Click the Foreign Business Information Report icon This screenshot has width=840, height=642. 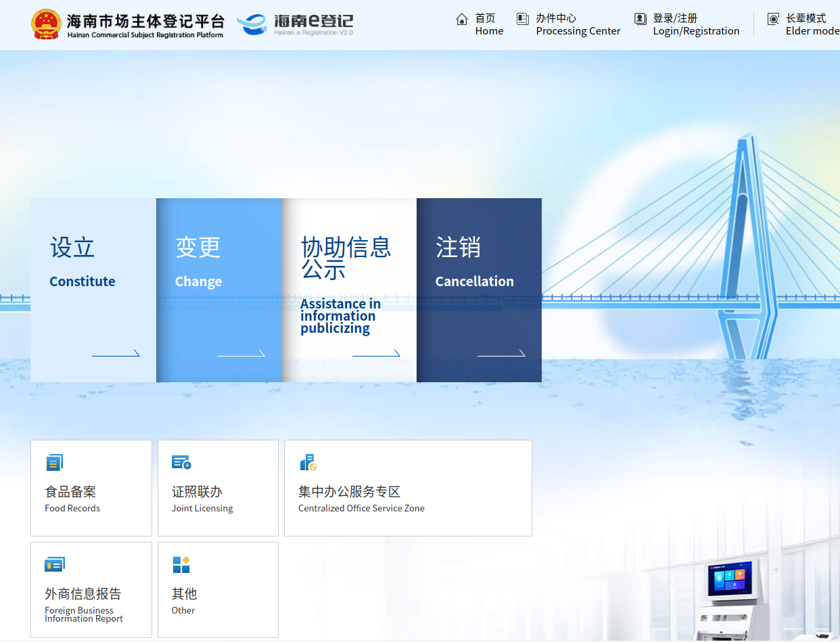click(x=54, y=564)
